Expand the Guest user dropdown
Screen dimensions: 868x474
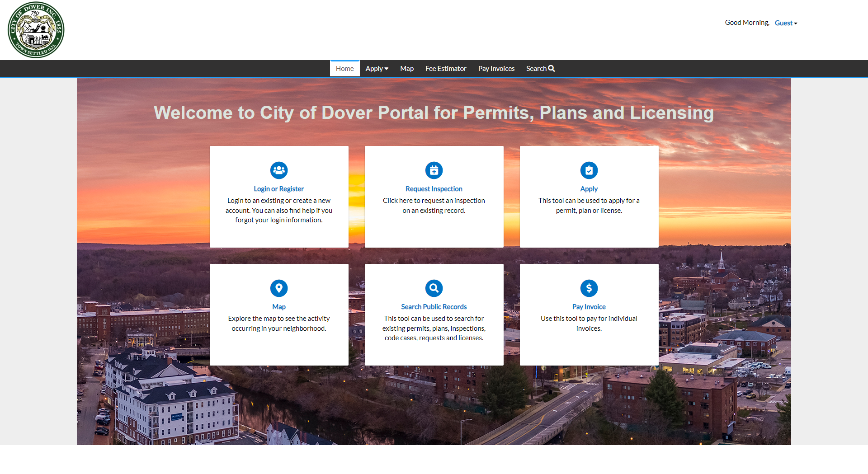[786, 23]
